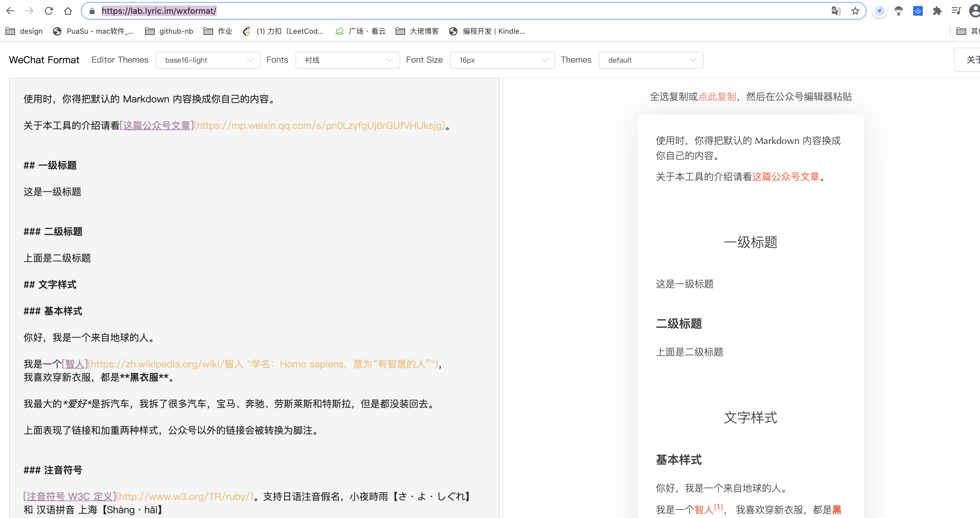Go to the browser home page
This screenshot has width=980, height=518.
(68, 11)
